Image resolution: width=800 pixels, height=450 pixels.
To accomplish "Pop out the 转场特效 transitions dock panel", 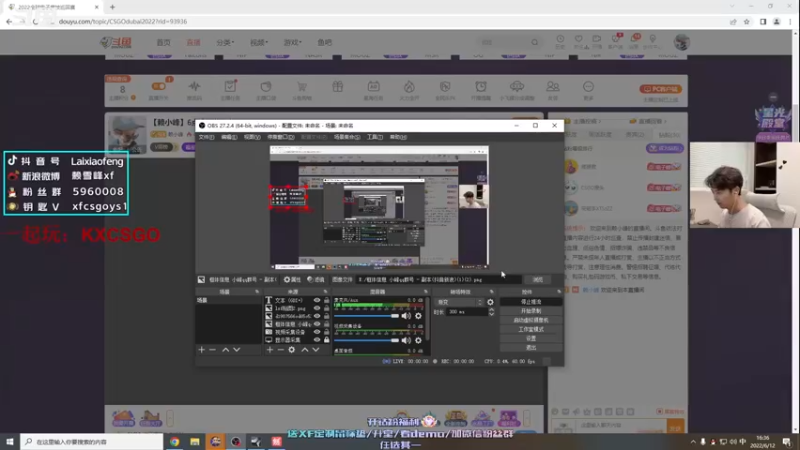I will [492, 292].
